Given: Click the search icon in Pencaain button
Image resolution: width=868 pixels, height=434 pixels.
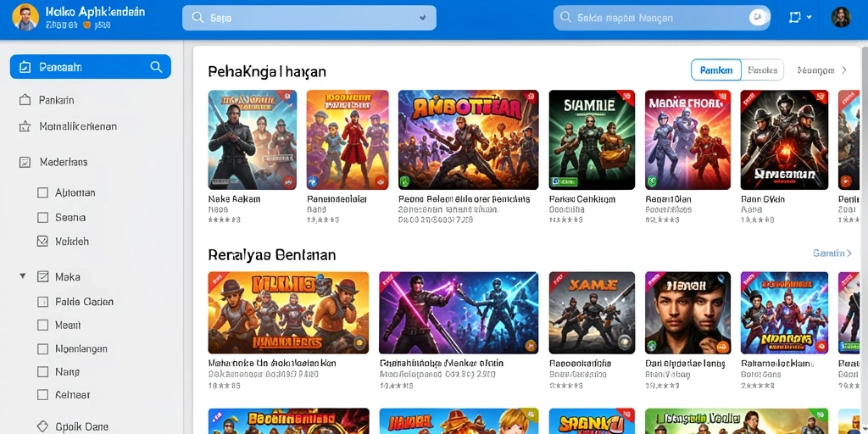Looking at the screenshot, I should coord(156,67).
